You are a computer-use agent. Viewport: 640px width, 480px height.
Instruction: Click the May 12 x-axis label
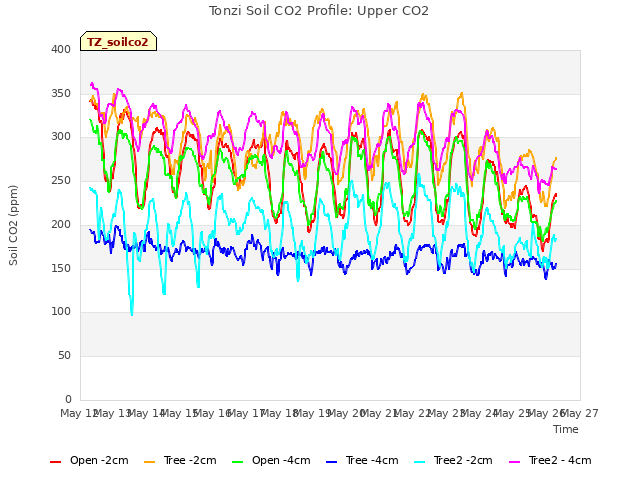(x=79, y=413)
